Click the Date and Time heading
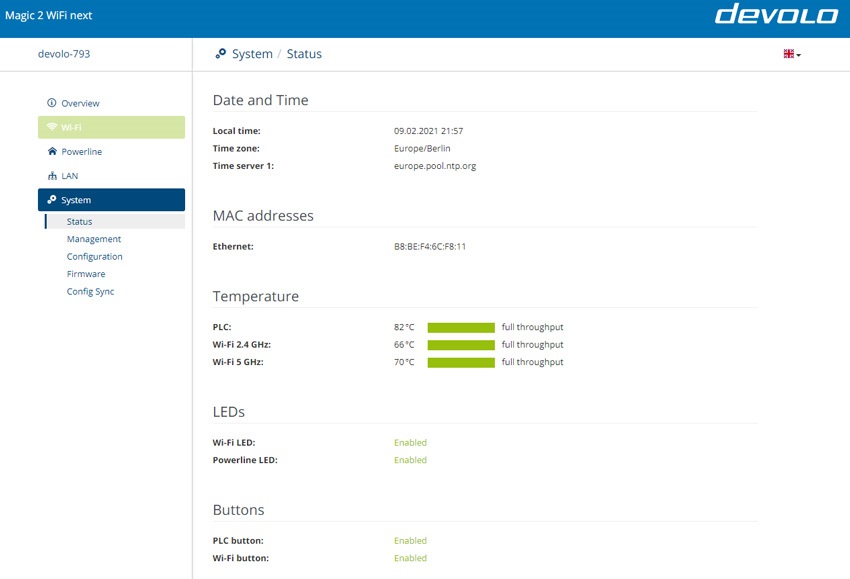The image size is (850, 579). pos(260,100)
